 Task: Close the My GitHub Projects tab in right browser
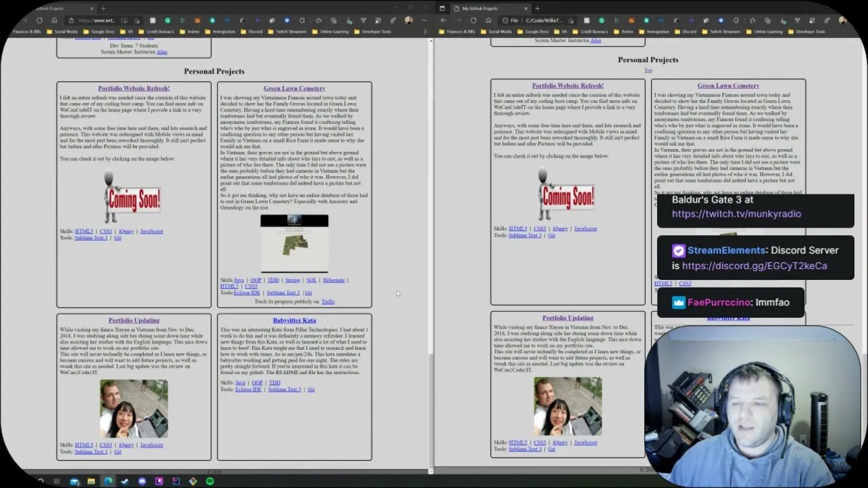526,8
